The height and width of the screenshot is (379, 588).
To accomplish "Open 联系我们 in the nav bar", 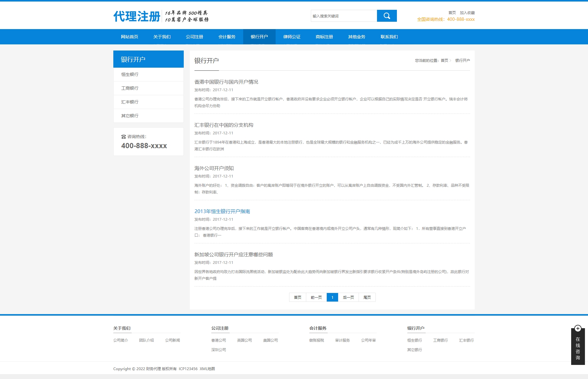I will pos(389,37).
